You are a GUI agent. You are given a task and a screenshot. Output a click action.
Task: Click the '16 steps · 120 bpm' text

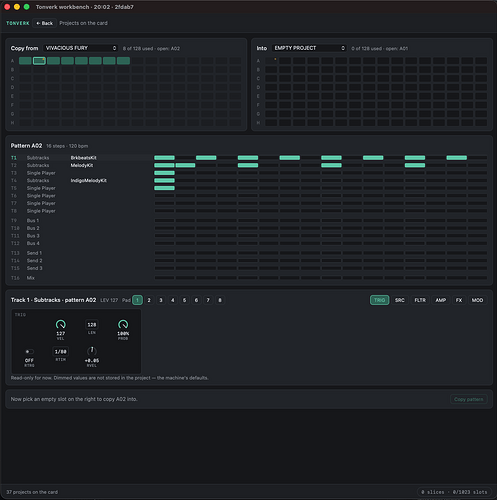(x=67, y=146)
